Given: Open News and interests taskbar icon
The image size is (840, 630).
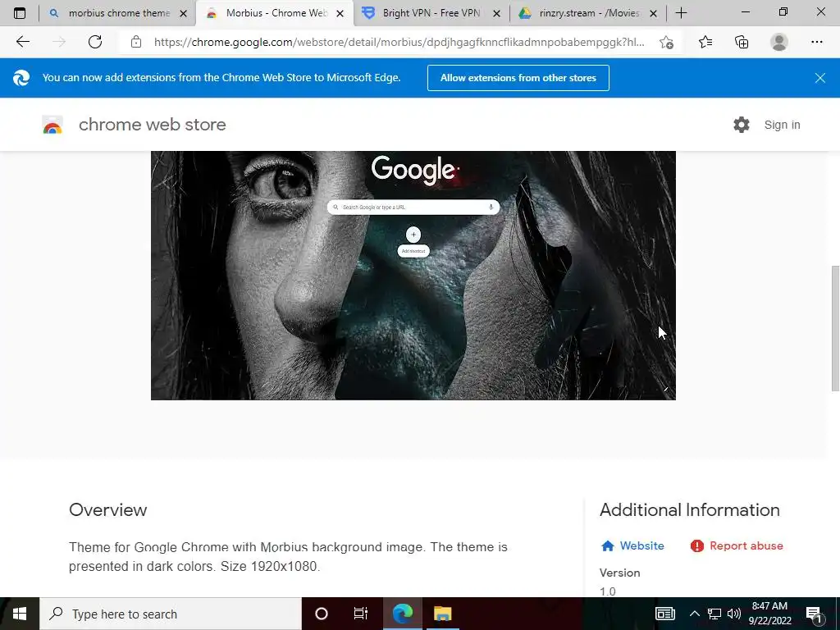Looking at the screenshot, I should (x=664, y=614).
